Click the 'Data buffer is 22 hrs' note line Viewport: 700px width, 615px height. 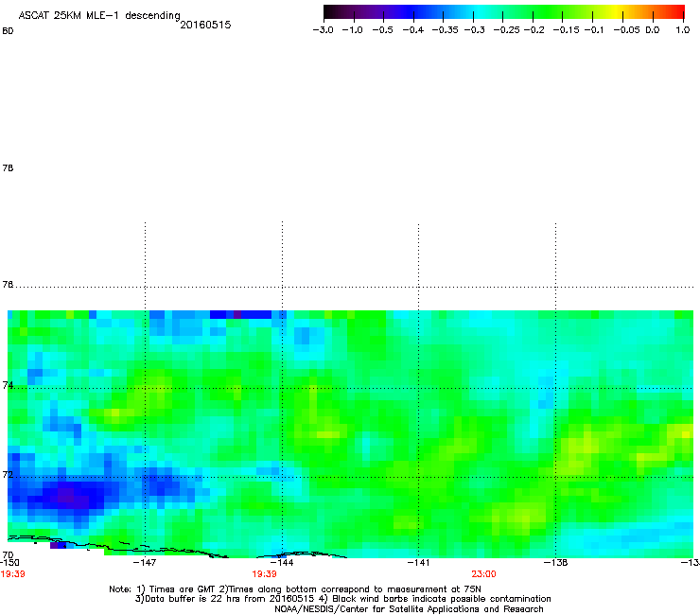click(342, 599)
